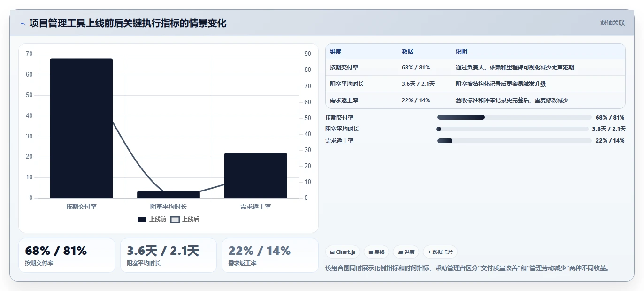Select the 按期交付率 table row label
Image resolution: width=644 pixels, height=291 pixels.
coord(344,68)
